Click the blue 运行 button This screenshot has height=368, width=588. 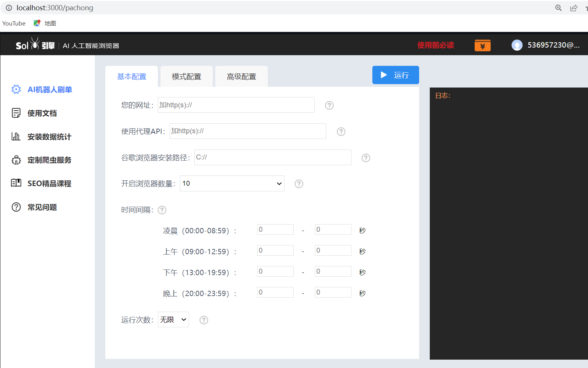click(396, 75)
